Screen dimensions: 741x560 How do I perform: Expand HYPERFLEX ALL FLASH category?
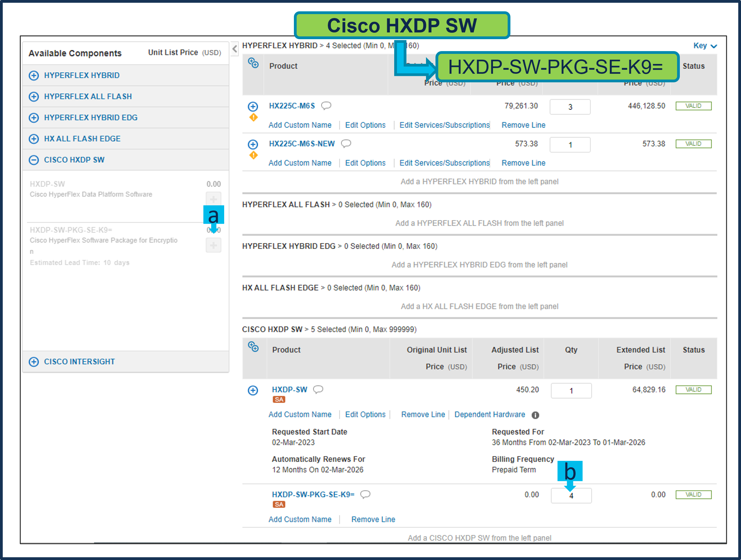(34, 96)
